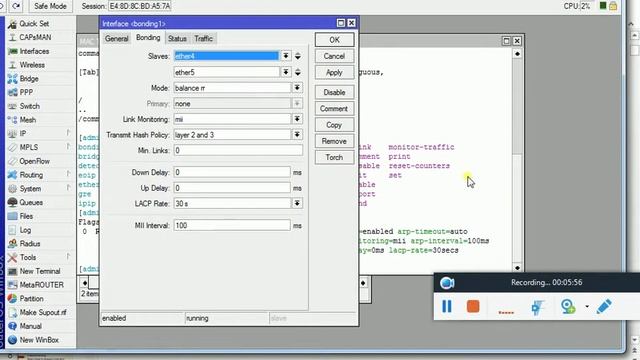Open LACP Rate dropdown
Viewport: 640px width, 360px height.
[297, 203]
